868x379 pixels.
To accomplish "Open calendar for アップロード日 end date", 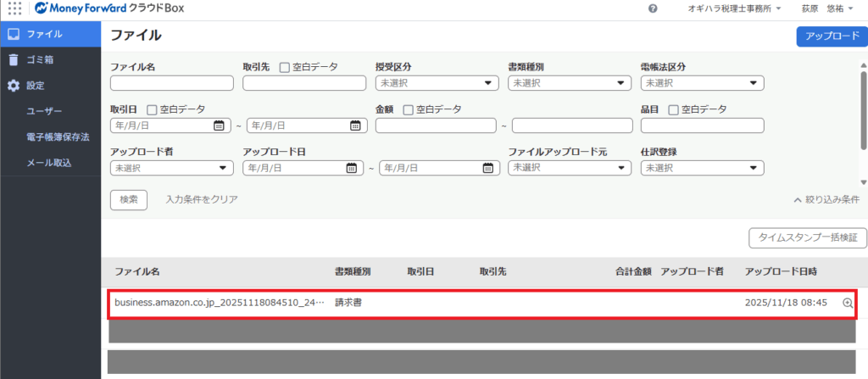I will click(x=487, y=168).
